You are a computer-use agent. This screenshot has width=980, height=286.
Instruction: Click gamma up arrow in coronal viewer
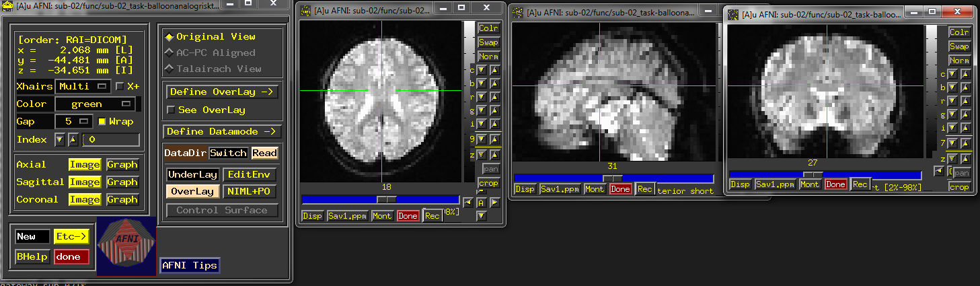tap(965, 114)
